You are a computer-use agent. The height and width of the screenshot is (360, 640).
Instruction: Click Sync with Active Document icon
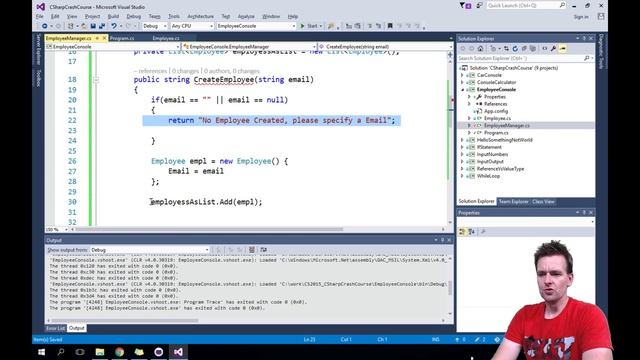point(507,49)
